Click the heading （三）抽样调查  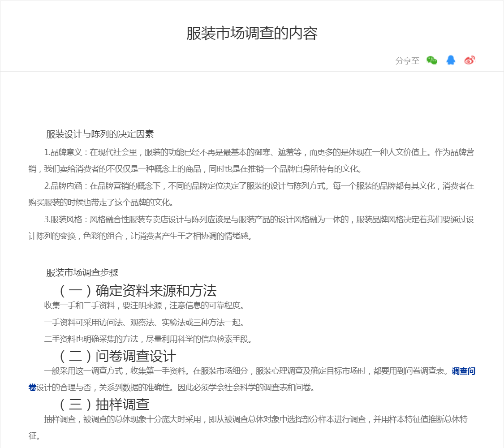(x=104, y=404)
